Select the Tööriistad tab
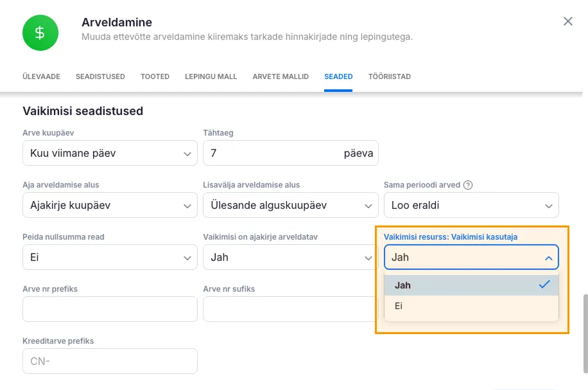Image resolution: width=588 pixels, height=390 pixels. tap(389, 76)
